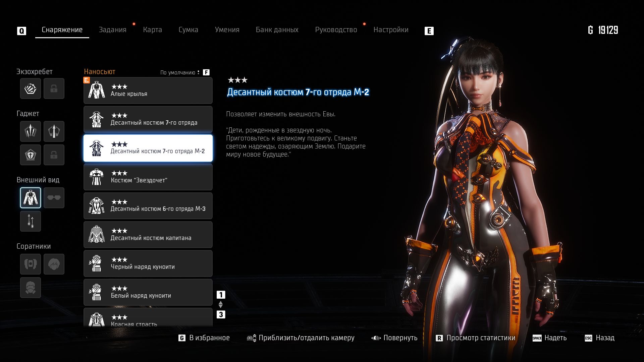The height and width of the screenshot is (362, 644).
Task: Choose the Костюм "Звездочет" list item
Action: [148, 177]
